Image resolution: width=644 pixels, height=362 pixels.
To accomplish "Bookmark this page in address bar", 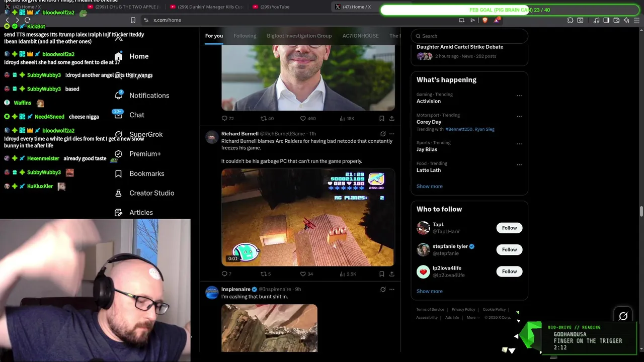I will tap(133, 20).
